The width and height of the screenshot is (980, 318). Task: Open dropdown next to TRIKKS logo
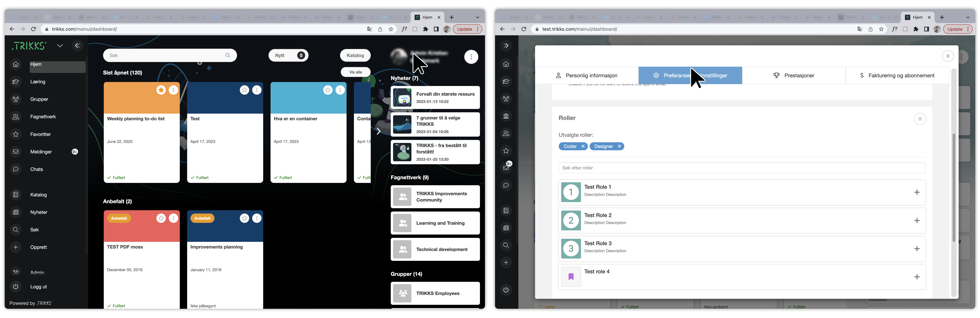click(x=60, y=46)
